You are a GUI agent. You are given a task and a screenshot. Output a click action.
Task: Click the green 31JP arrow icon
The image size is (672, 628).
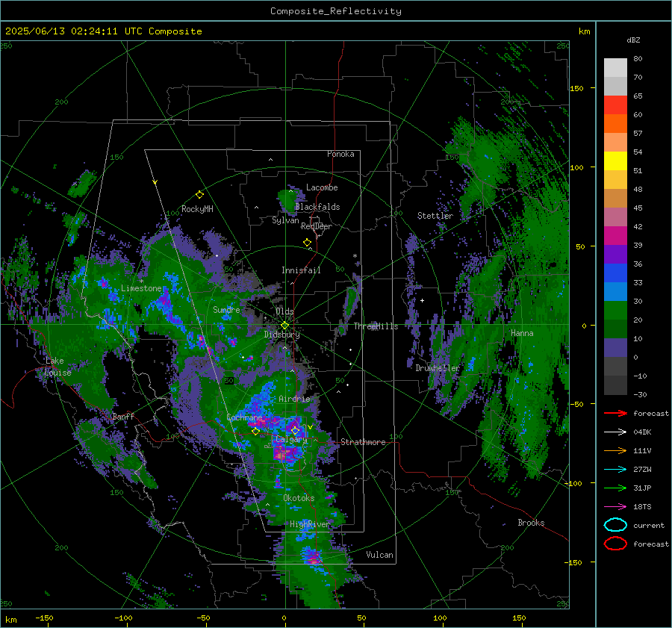[x=615, y=488]
